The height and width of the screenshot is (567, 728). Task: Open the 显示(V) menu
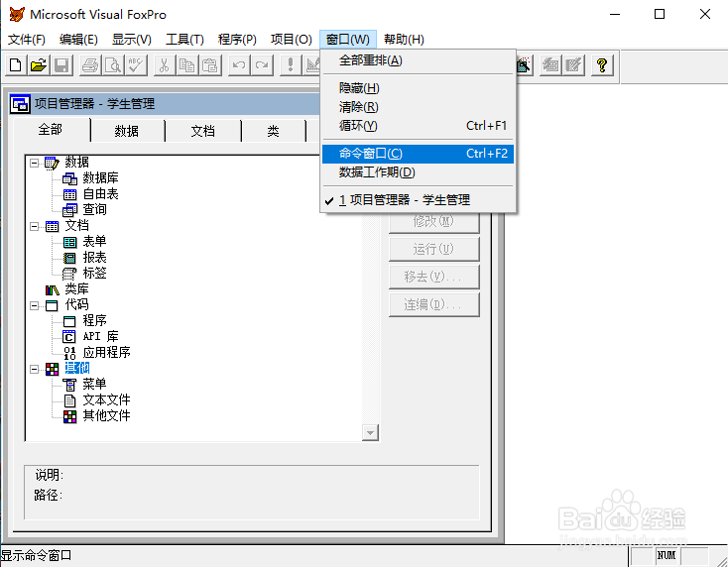pos(131,40)
